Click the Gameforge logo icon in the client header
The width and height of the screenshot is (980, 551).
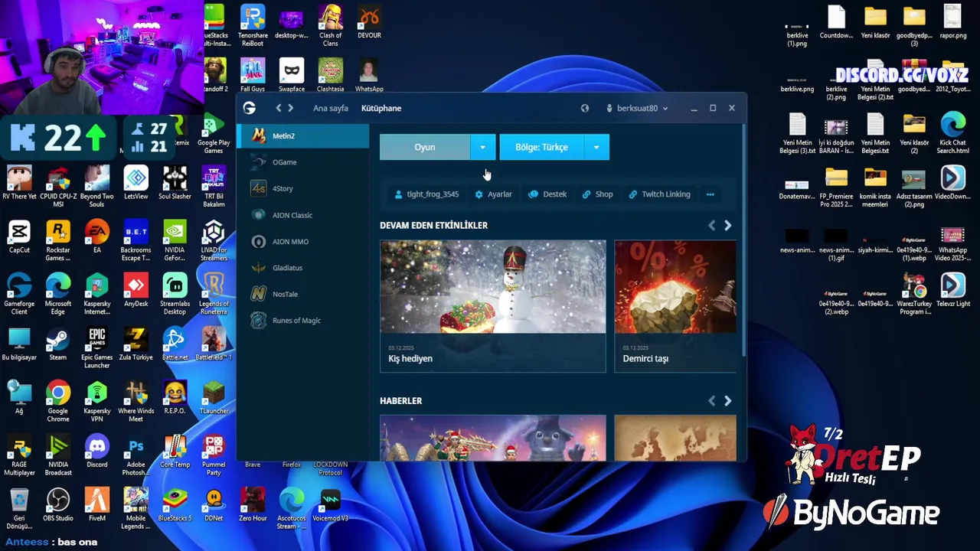tap(249, 108)
